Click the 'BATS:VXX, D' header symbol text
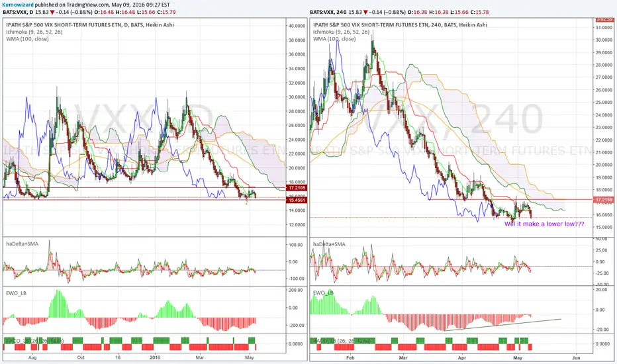The width and height of the screenshot is (617, 364). pos(18,12)
